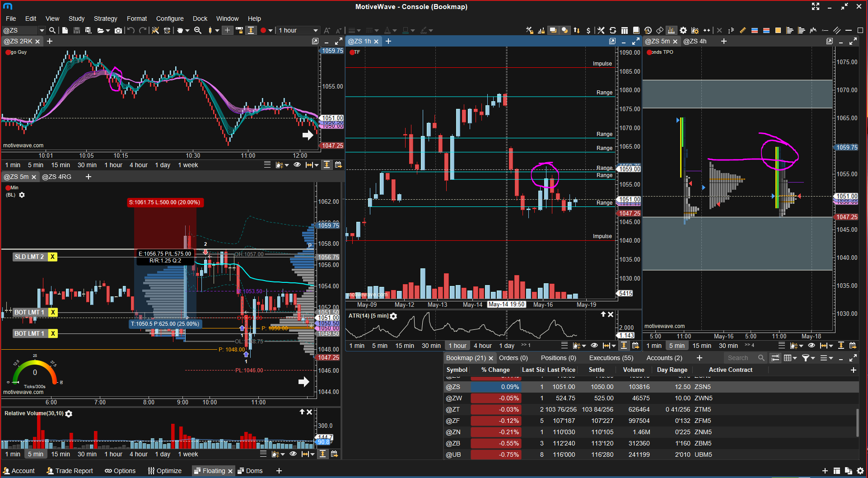Screen dimensions: 868x478
Task: Expand the range dropdown under 1h chart
Action: (x=613, y=346)
